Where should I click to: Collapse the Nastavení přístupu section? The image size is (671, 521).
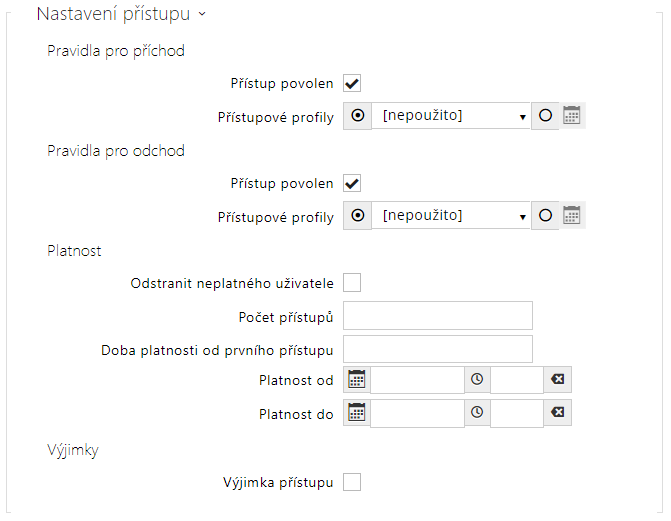click(202, 15)
